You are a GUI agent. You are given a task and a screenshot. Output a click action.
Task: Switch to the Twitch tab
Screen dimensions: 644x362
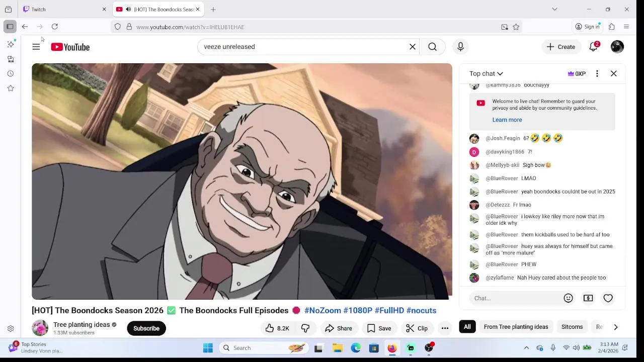pos(60,9)
